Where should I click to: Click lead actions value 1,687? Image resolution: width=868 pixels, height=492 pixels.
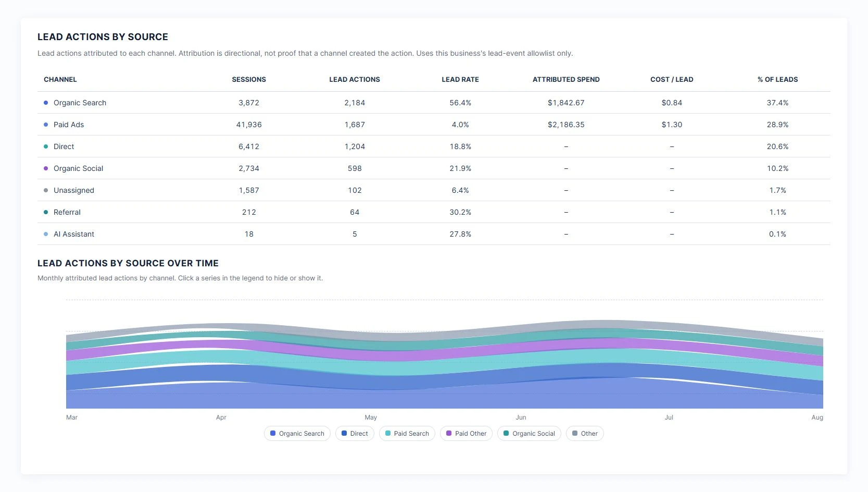355,125
